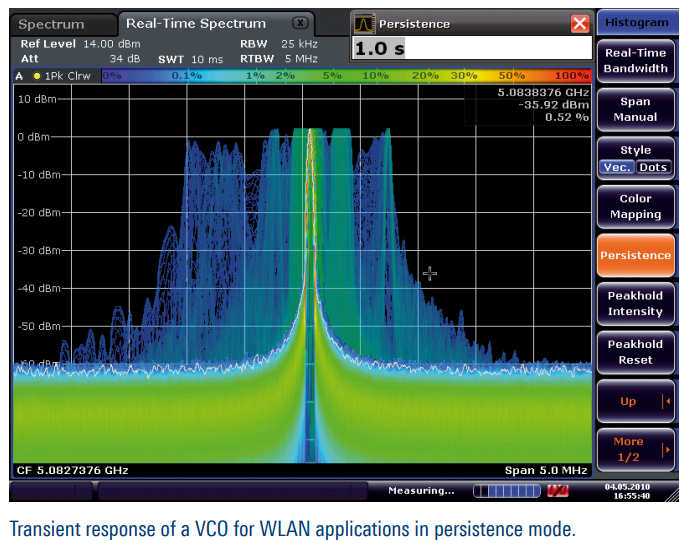Open Real-Time Bandwidth softkey

(635, 61)
